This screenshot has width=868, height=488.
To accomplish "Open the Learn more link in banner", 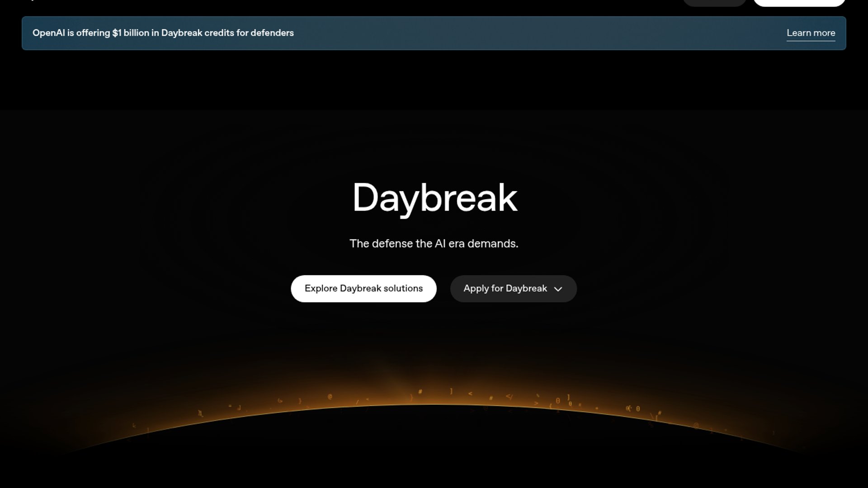I will (811, 33).
